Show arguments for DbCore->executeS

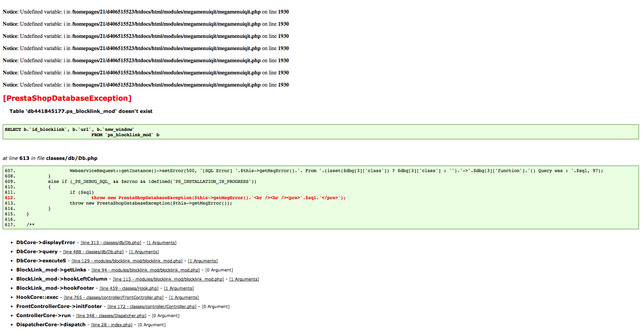(203, 261)
